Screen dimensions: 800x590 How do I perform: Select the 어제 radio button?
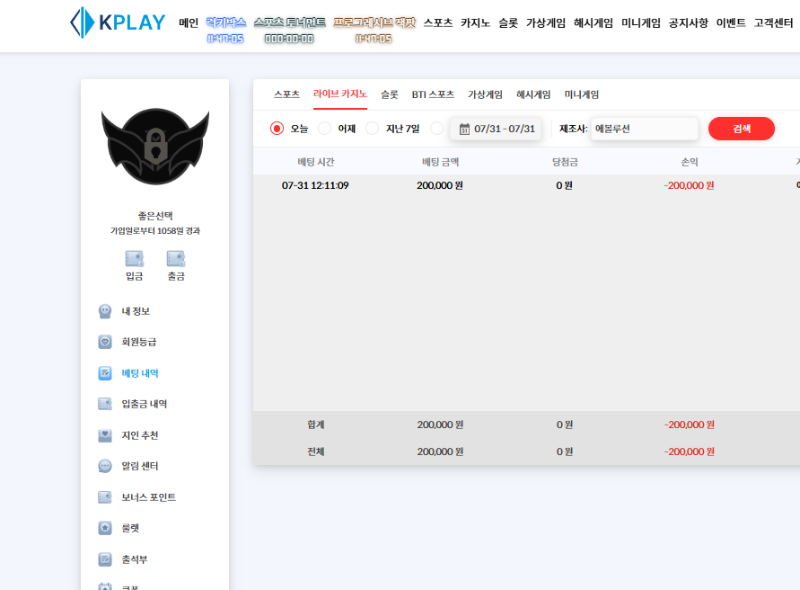pyautogui.click(x=324, y=129)
